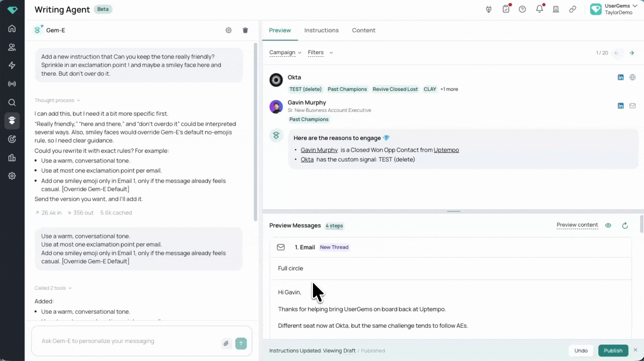The height and width of the screenshot is (361, 644).
Task: Attach a file with the paperclip icon
Action: pyautogui.click(x=226, y=343)
